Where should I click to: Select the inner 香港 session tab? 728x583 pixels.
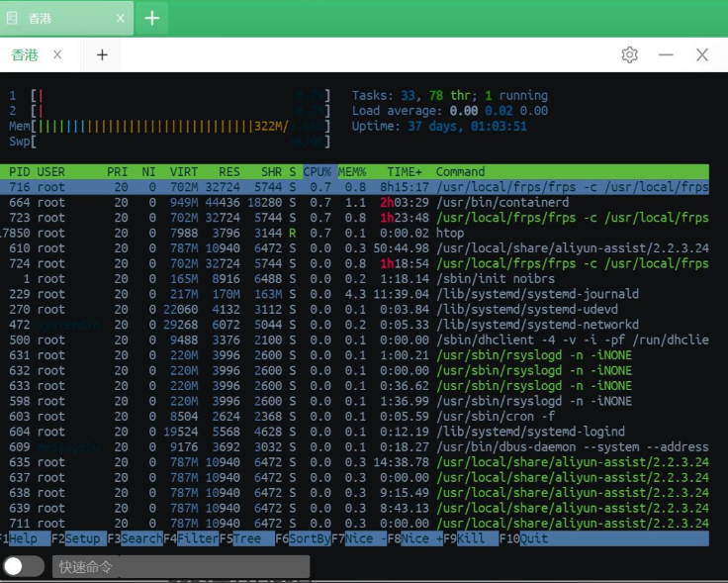click(25, 54)
